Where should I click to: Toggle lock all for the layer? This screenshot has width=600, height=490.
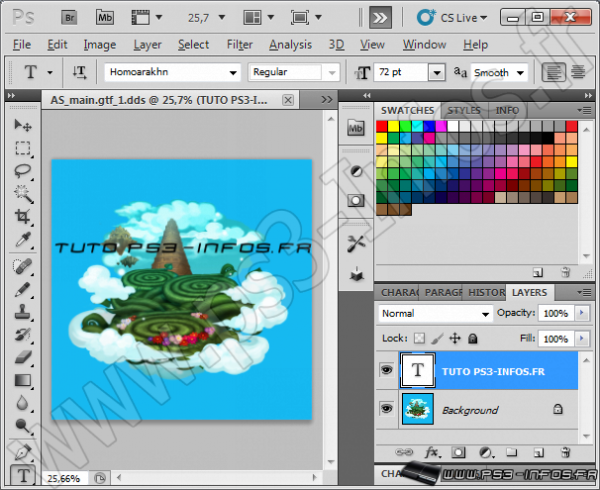pos(473,339)
